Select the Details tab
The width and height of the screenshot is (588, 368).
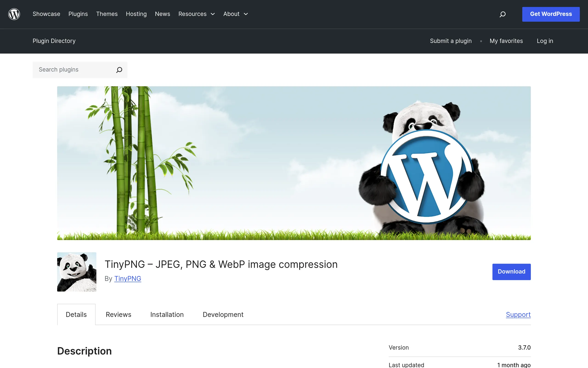coord(76,314)
